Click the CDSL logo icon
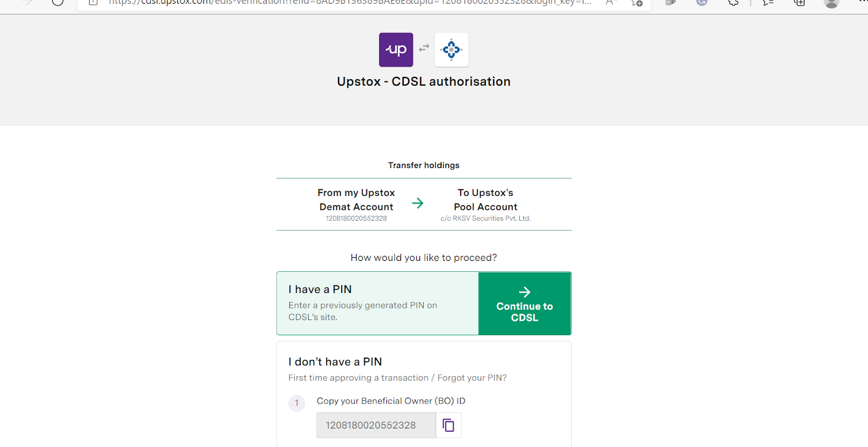This screenshot has width=868, height=447. 451,50
